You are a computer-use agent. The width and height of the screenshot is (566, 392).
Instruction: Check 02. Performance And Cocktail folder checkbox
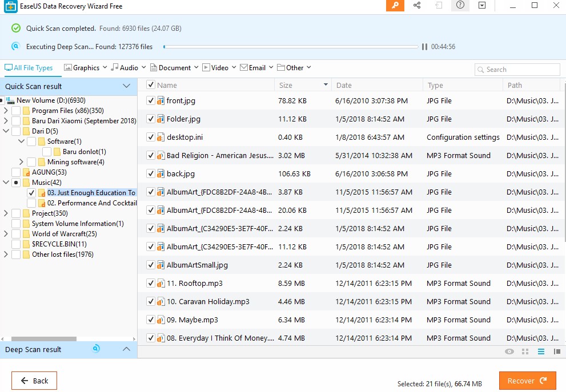tap(31, 203)
